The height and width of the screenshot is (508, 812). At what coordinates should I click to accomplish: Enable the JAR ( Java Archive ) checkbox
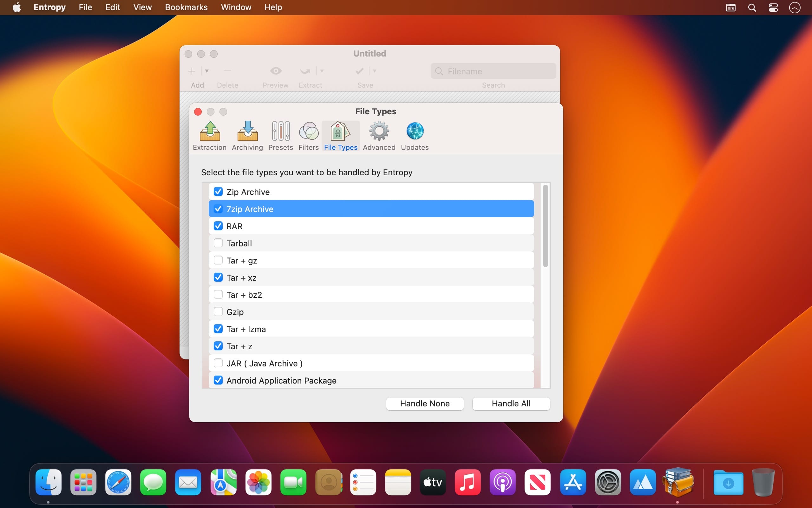218,363
